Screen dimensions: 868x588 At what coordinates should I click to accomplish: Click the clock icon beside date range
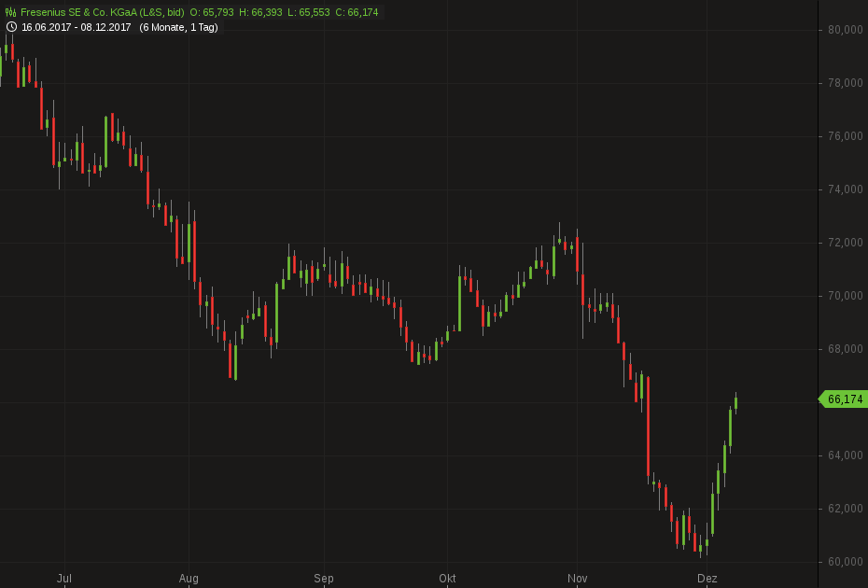click(11, 27)
